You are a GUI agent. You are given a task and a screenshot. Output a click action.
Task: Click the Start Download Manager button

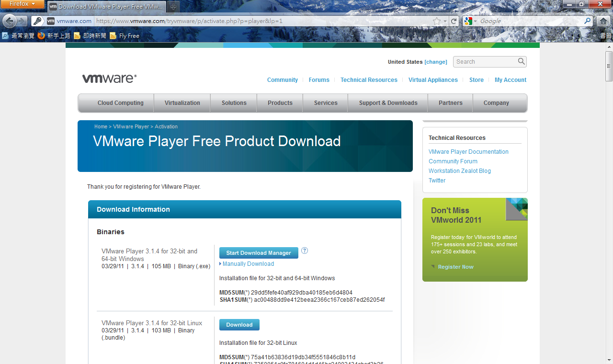point(259,253)
